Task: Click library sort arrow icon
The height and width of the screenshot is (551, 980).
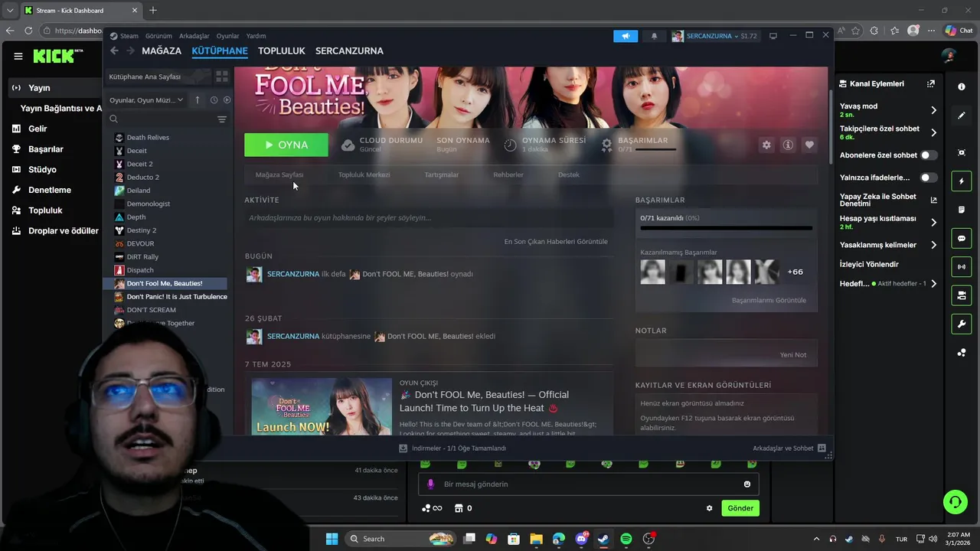Action: tap(198, 100)
